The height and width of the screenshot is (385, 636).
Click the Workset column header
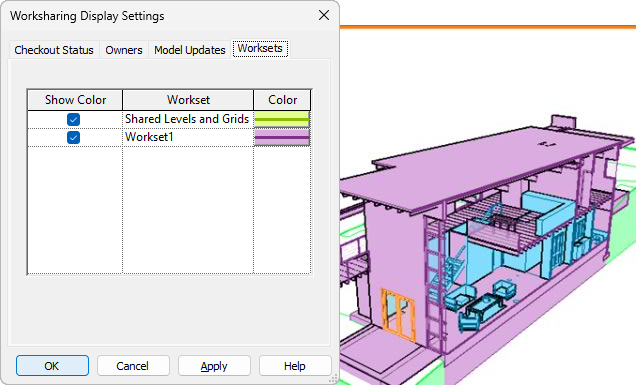(x=188, y=100)
